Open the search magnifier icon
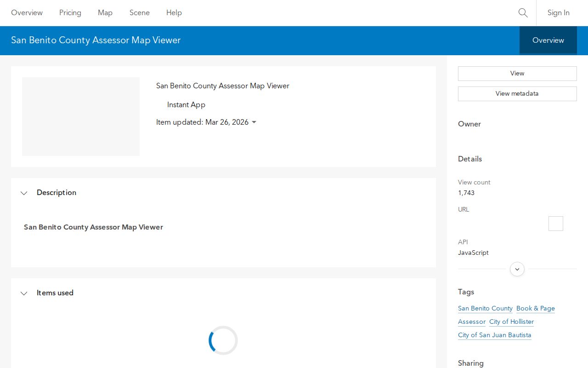The width and height of the screenshot is (588, 368). coord(523,13)
